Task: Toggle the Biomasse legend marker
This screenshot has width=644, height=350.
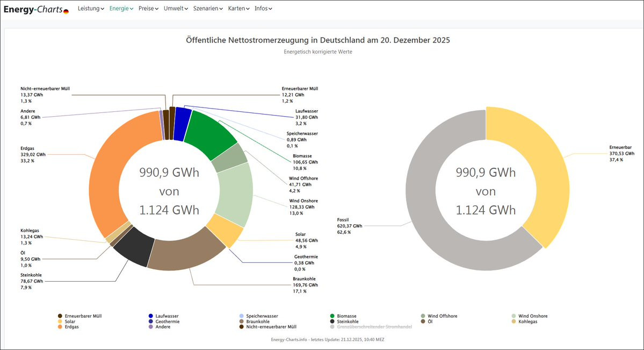Action: 332,316
